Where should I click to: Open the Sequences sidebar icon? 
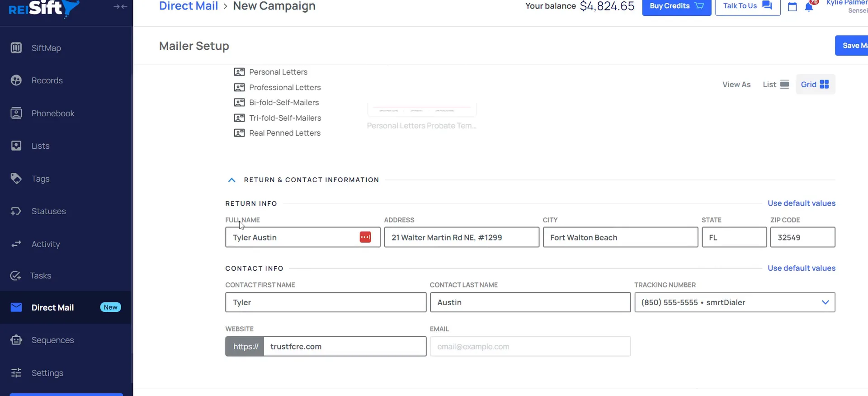tap(16, 340)
